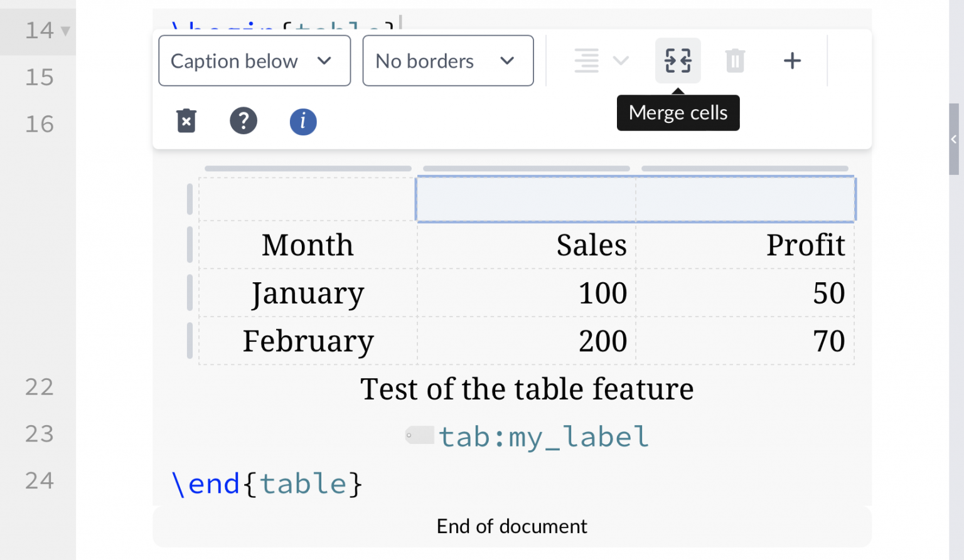Click the tab:my_label reference

click(543, 436)
